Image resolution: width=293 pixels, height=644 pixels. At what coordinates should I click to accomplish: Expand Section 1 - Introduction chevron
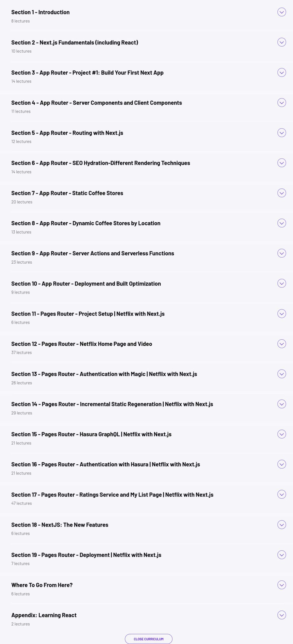281,12
